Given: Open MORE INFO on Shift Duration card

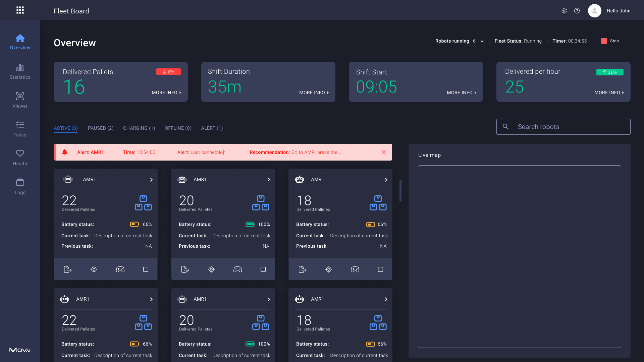Looking at the screenshot, I should click(314, 93).
